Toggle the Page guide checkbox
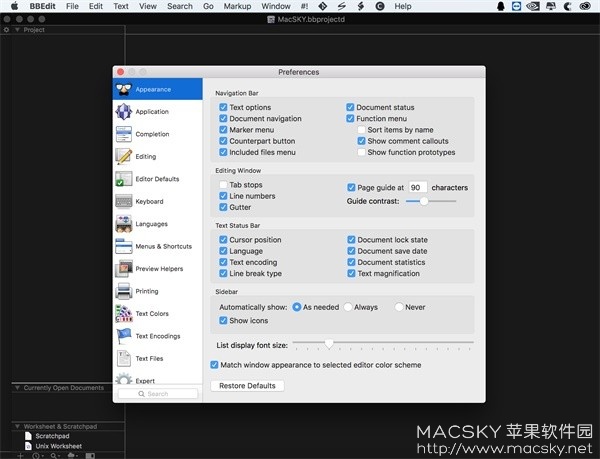 click(351, 187)
